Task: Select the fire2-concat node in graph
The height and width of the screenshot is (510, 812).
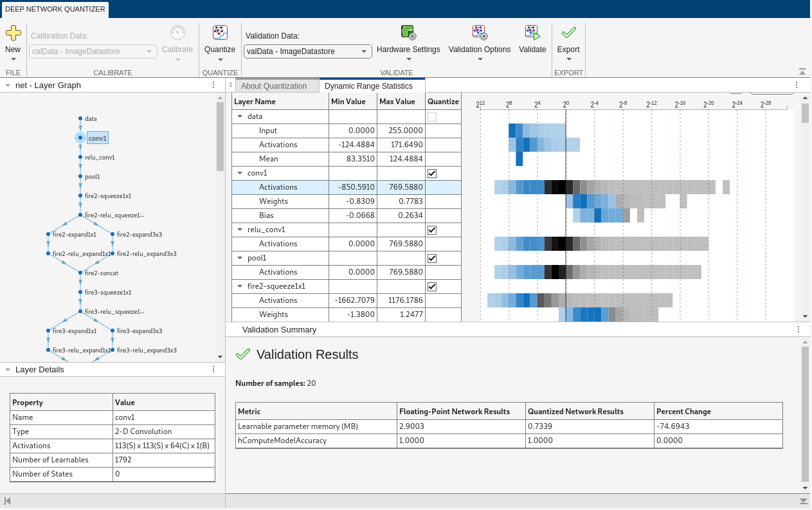Action: click(80, 273)
